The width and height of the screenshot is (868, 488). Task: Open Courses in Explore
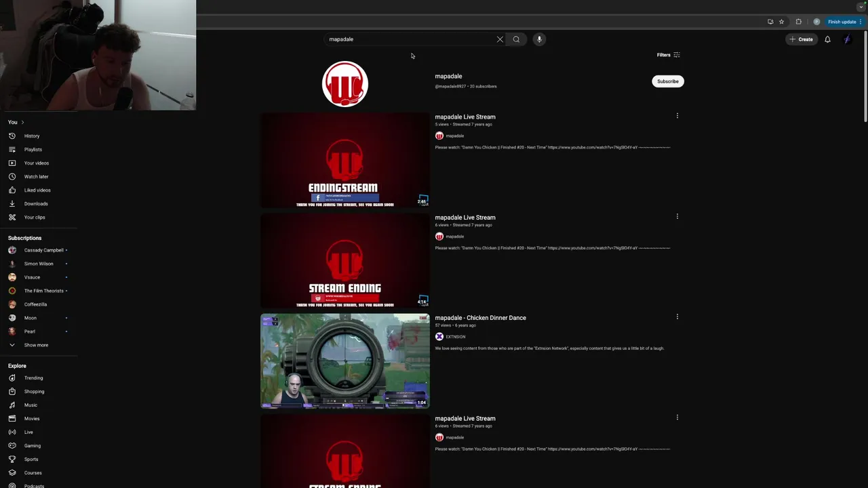39,473
